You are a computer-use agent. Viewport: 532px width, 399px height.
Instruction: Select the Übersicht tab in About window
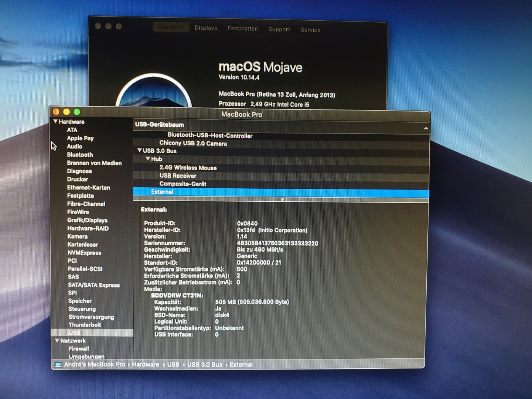tap(171, 27)
